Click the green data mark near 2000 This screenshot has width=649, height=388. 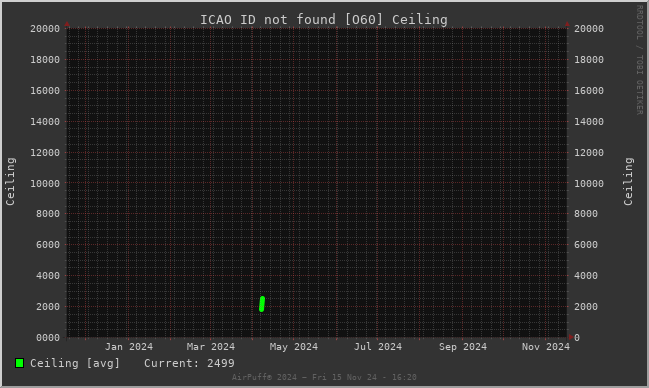pyautogui.click(x=262, y=304)
